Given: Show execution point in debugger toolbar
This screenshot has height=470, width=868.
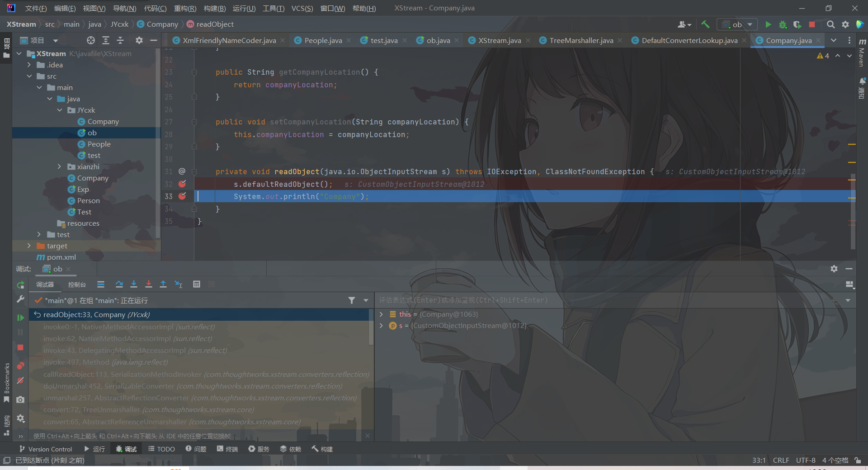Looking at the screenshot, I should 101,284.
